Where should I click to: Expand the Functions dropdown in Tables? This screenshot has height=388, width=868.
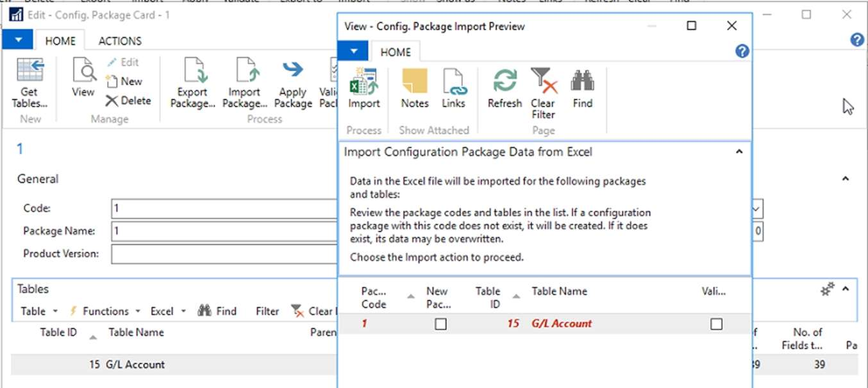pyautogui.click(x=106, y=311)
